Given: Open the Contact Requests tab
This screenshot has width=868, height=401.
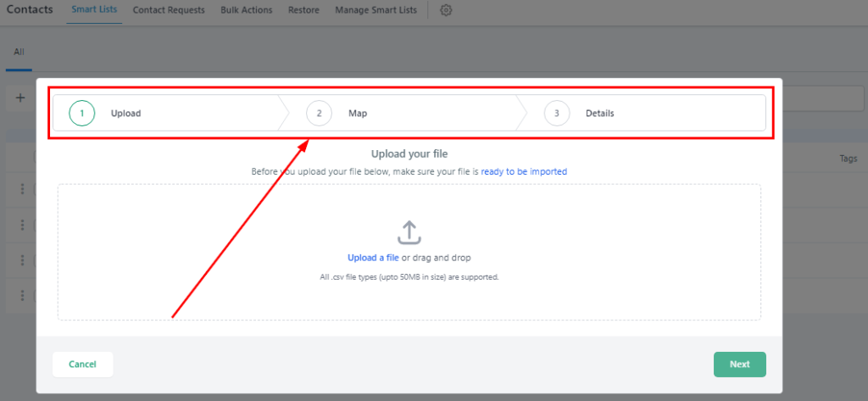Looking at the screenshot, I should [x=169, y=10].
